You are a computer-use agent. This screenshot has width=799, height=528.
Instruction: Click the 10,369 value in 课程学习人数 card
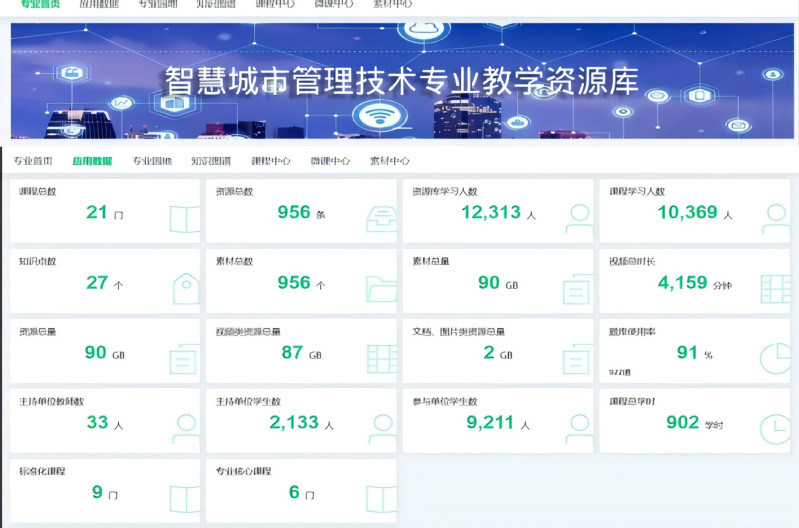pyautogui.click(x=687, y=212)
